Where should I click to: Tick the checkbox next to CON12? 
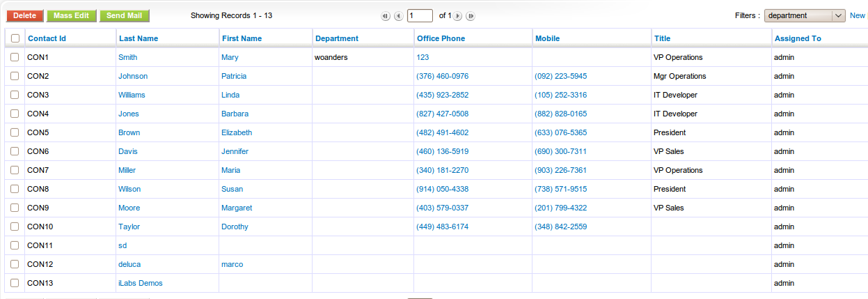pyautogui.click(x=15, y=264)
